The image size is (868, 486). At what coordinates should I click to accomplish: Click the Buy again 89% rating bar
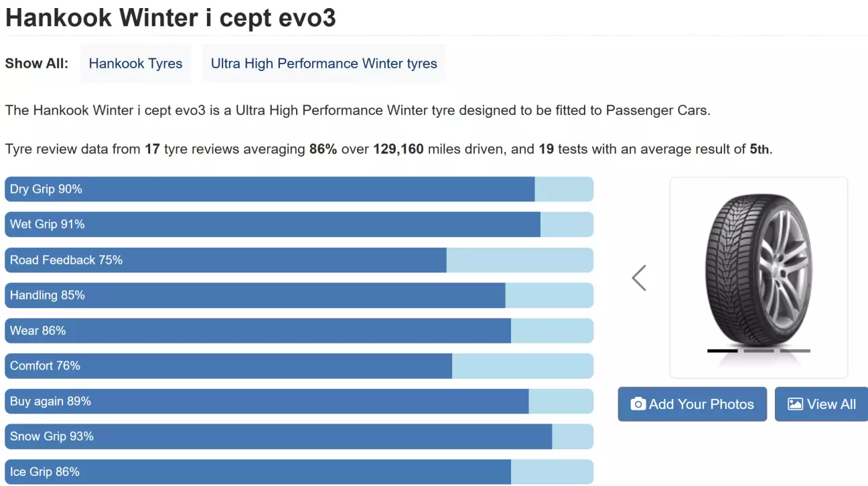click(299, 401)
